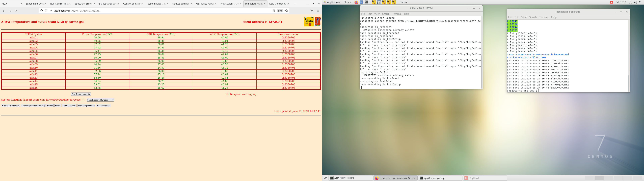This screenshot has width=644, height=181.
Task: Enable logging via the Enable Logging control
Action: 103,106
